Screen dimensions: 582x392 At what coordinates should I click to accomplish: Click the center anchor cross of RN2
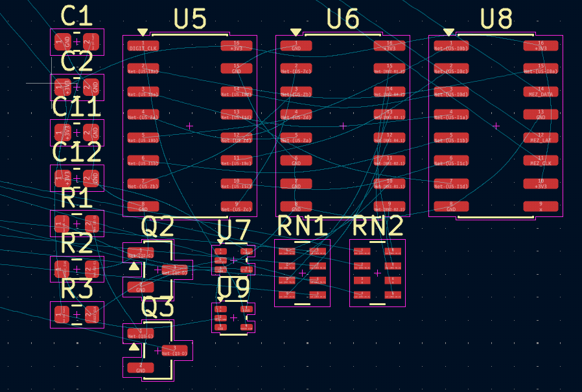click(x=377, y=273)
